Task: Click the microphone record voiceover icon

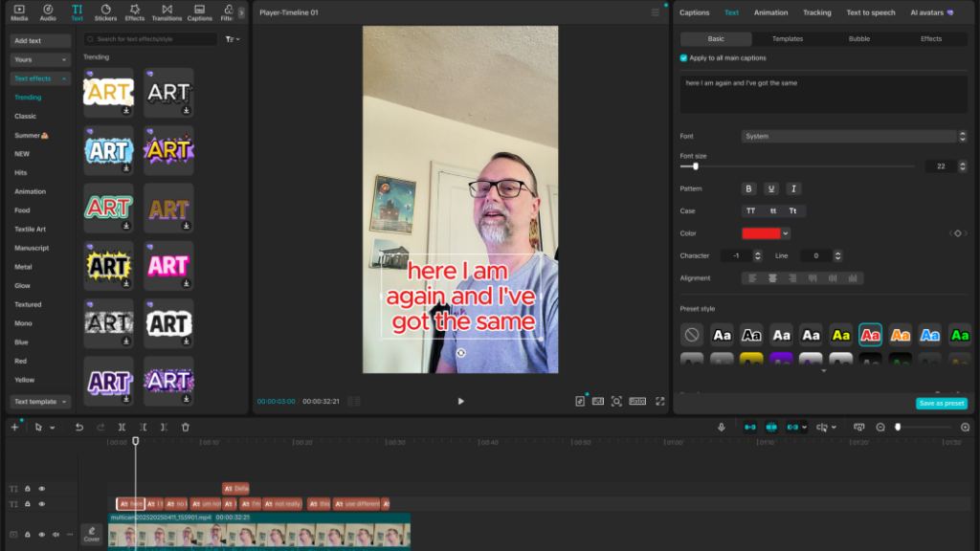Action: [x=722, y=428]
